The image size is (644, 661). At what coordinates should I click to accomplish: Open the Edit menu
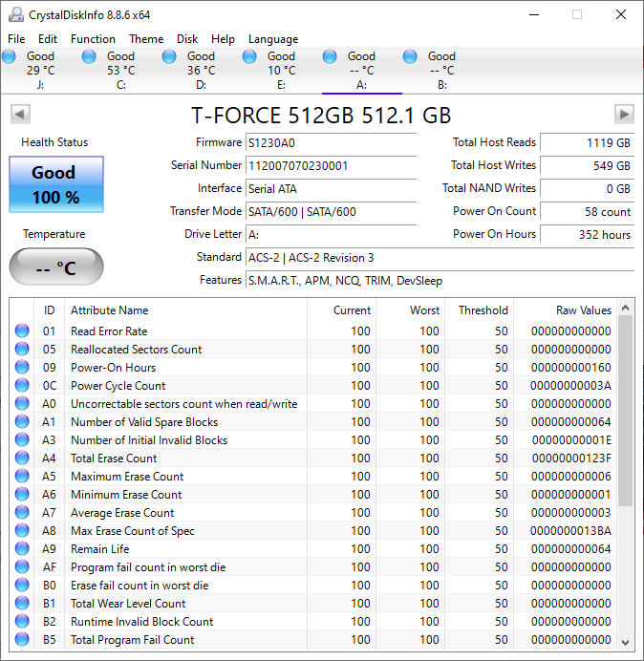(47, 39)
